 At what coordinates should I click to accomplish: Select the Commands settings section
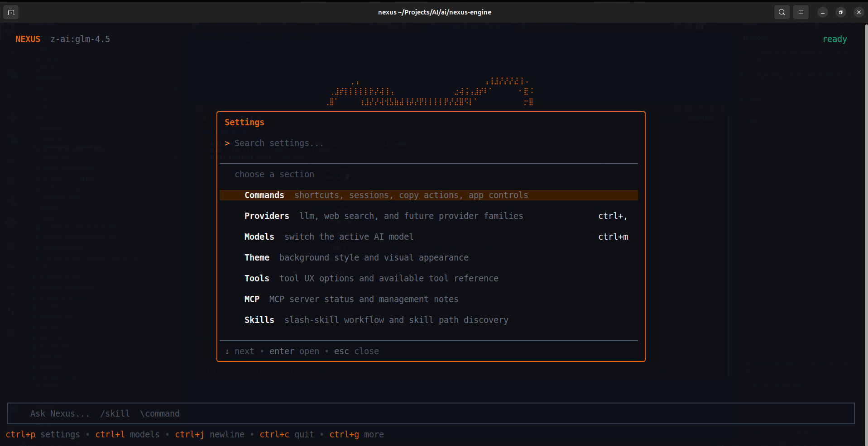click(429, 195)
